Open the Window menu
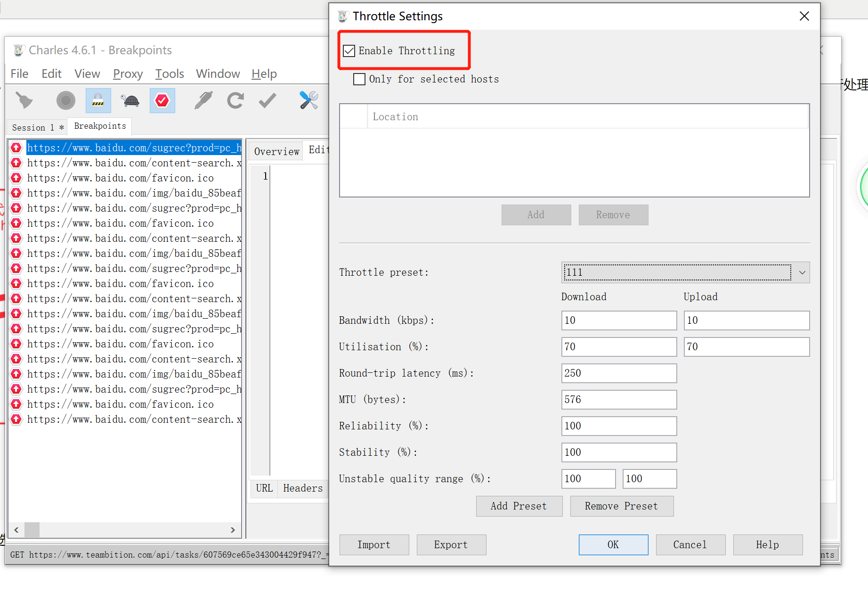Screen dimensions: 868x592 pyautogui.click(x=218, y=74)
